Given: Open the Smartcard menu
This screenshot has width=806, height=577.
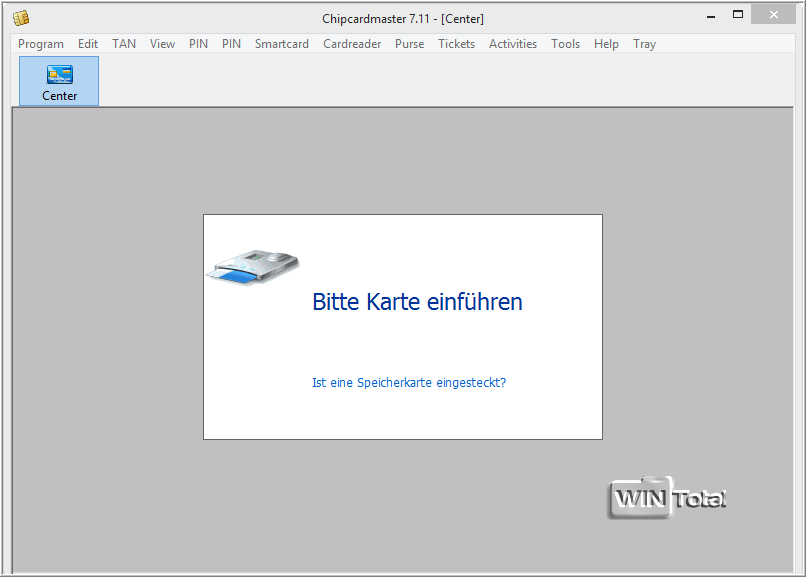Looking at the screenshot, I should point(282,44).
